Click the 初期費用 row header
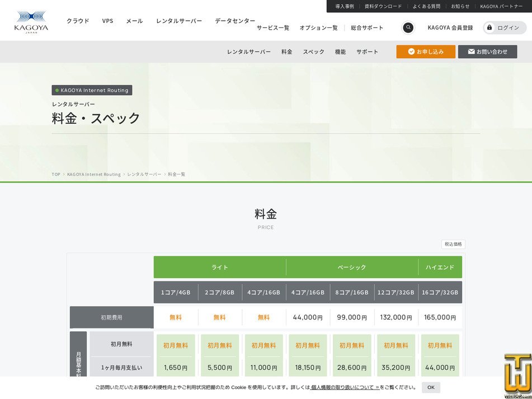 coord(112,317)
